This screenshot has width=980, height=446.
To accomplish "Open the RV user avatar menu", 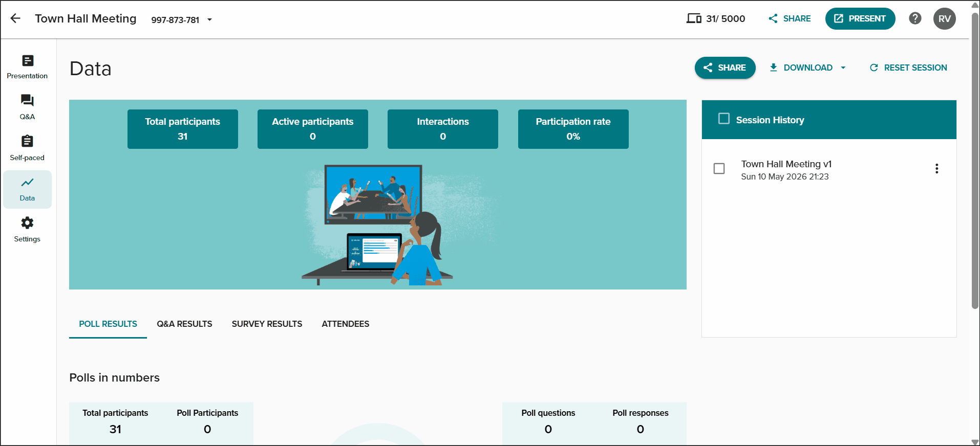I will [944, 18].
